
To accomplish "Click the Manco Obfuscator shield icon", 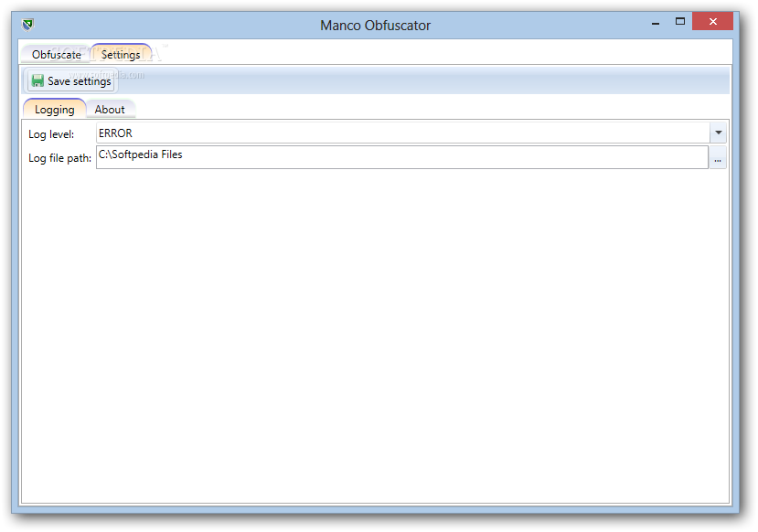I will click(27, 24).
